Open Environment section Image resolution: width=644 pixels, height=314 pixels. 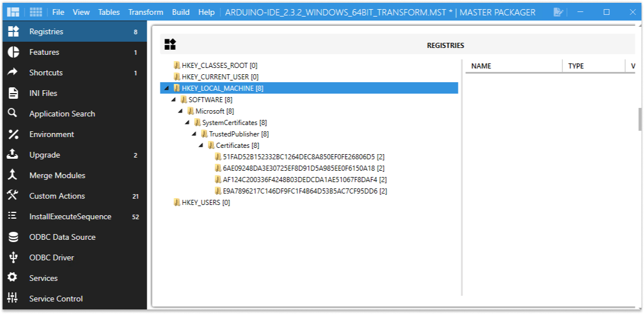pyautogui.click(x=74, y=134)
